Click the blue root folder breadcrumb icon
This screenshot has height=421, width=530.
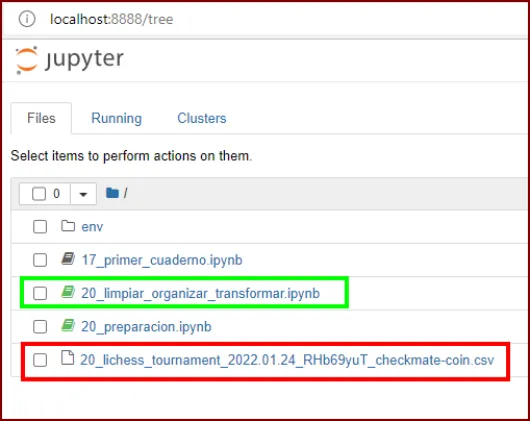coord(112,193)
